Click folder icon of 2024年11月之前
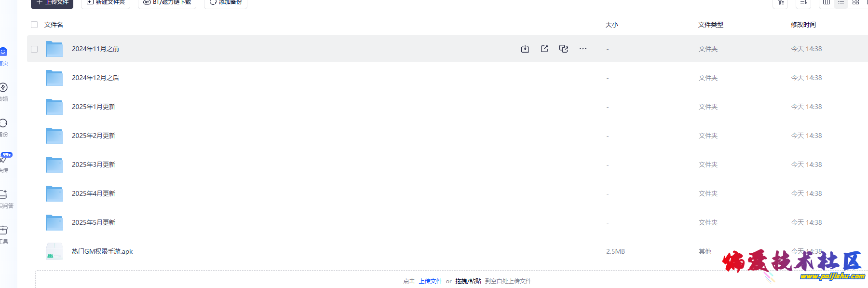The height and width of the screenshot is (288, 868). pyautogui.click(x=54, y=49)
